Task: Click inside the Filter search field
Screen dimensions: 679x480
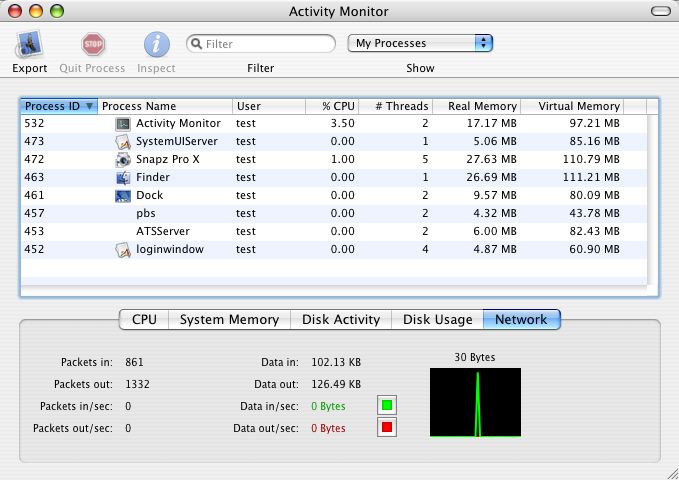Action: (261, 44)
